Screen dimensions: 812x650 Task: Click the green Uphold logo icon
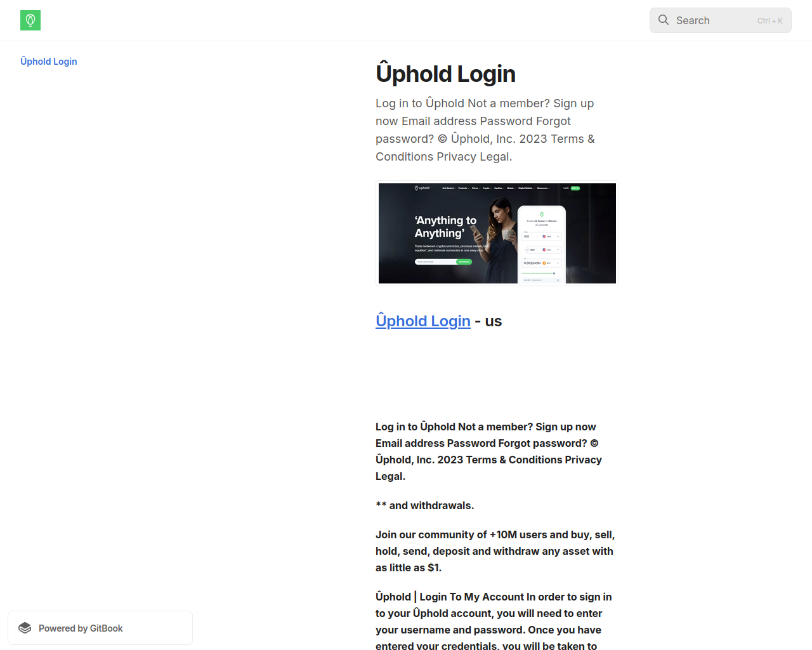tap(30, 20)
